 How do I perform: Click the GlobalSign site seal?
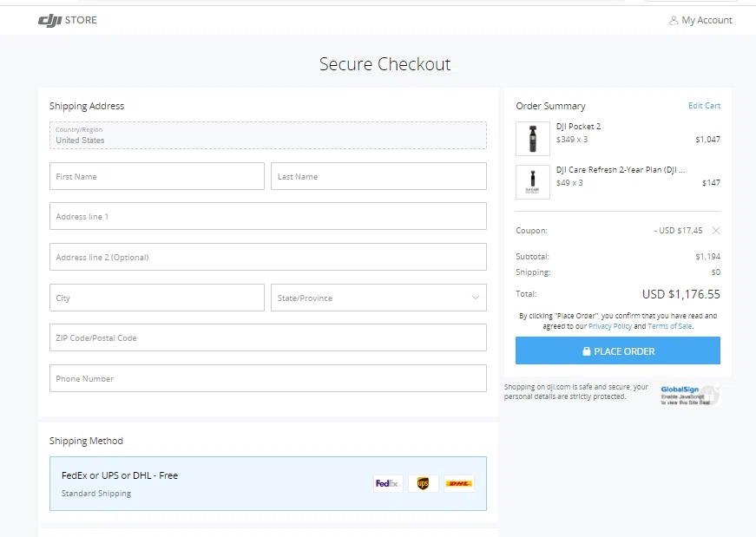[x=689, y=396]
